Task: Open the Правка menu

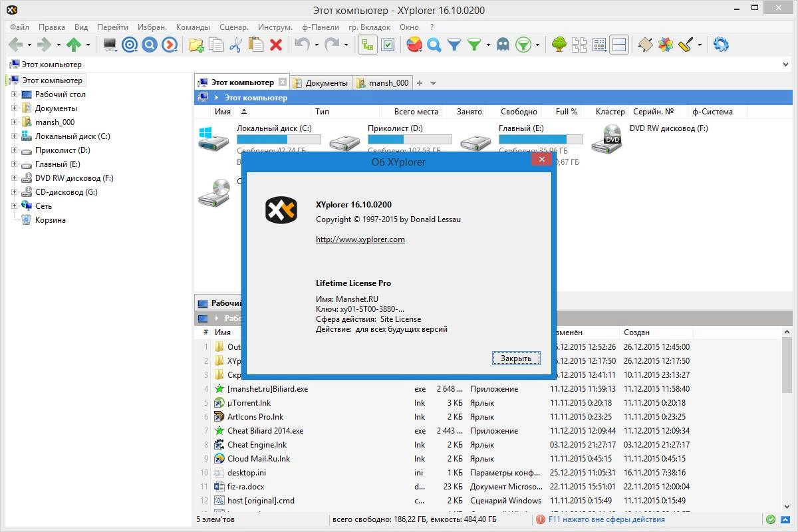Action: tap(52, 27)
